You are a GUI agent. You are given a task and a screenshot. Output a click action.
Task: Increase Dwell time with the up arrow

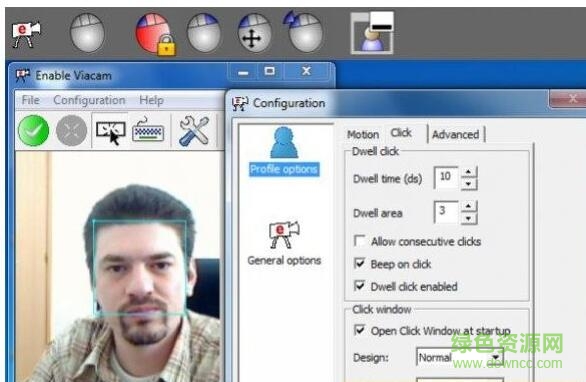tap(468, 172)
